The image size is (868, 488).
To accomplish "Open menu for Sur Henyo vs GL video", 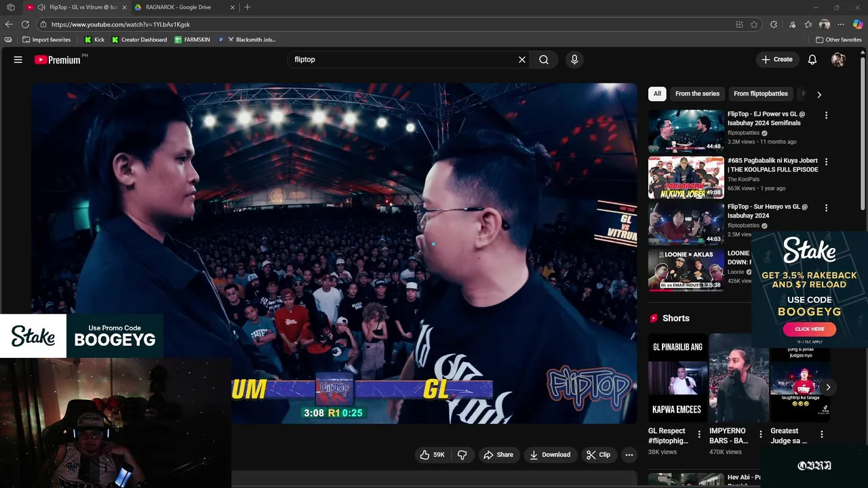I will (x=826, y=207).
